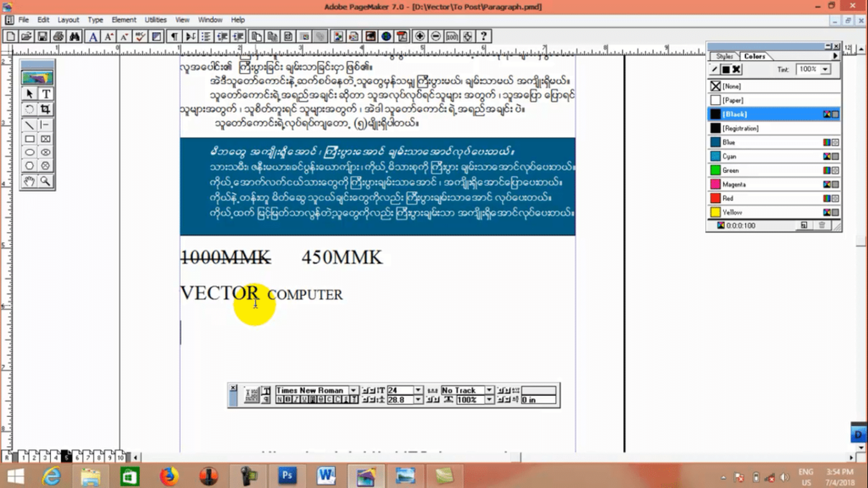This screenshot has height=488, width=868.
Task: Open the Utilities menu
Action: click(156, 19)
